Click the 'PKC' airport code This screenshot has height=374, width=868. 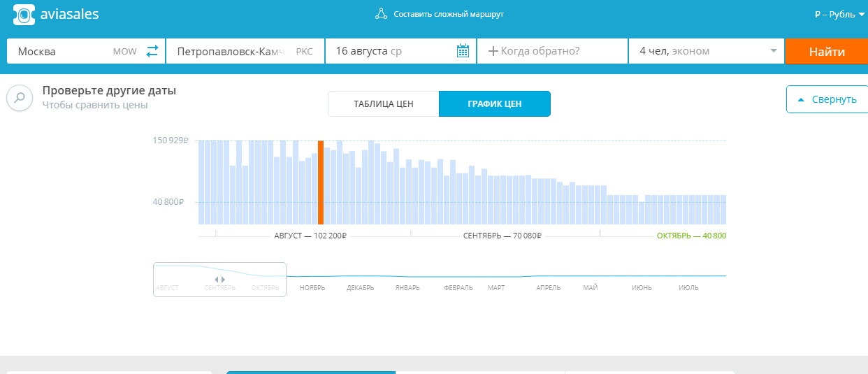305,52
